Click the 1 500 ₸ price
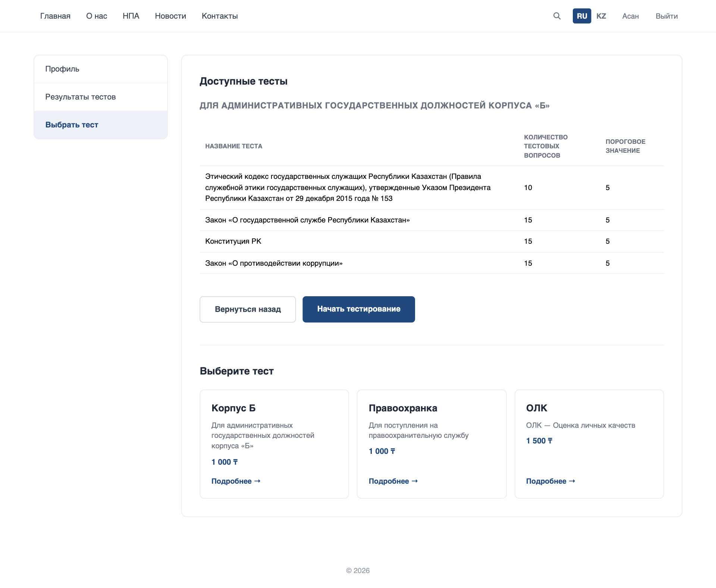The height and width of the screenshot is (588, 716). pos(539,441)
